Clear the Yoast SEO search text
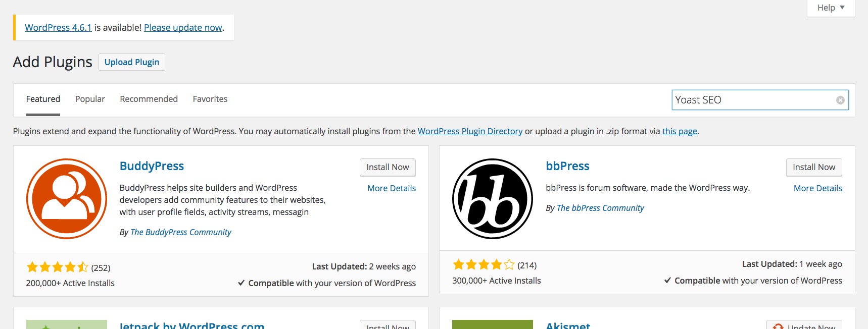Screen dimensions: 868x329 tap(840, 100)
